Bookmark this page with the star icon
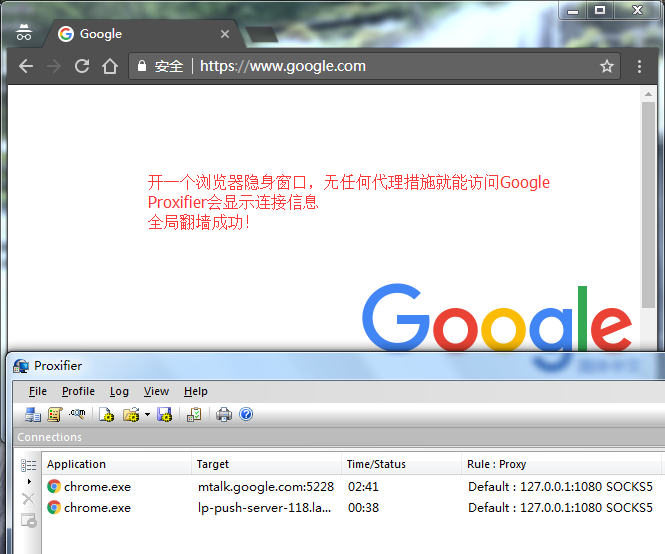The image size is (665, 554). [606, 66]
